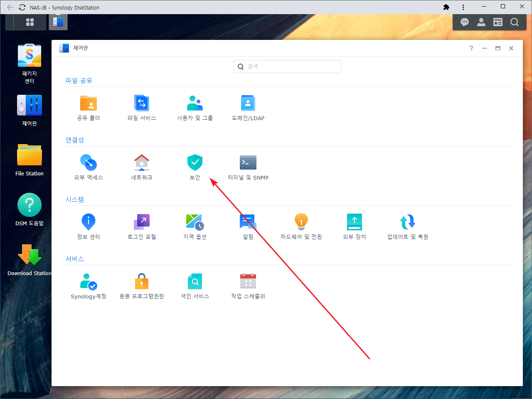Click the 시스템 section heading
This screenshot has height=399, width=532.
tap(75, 199)
